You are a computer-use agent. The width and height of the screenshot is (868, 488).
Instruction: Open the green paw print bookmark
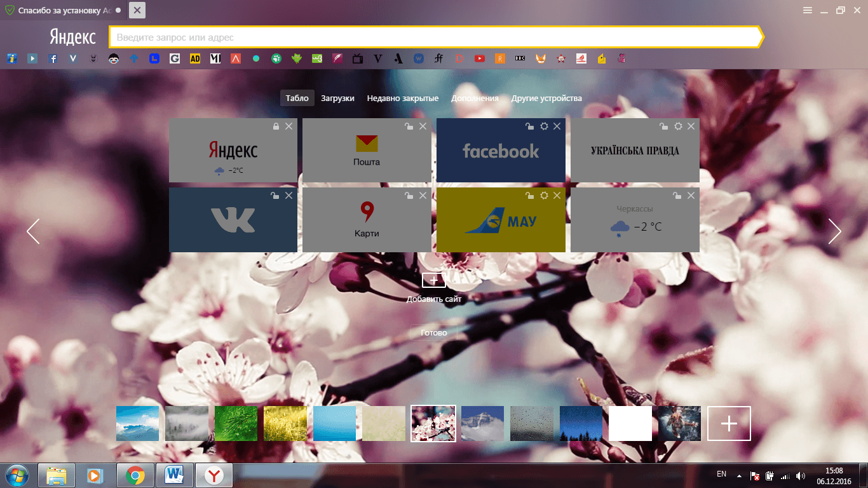coord(276,58)
